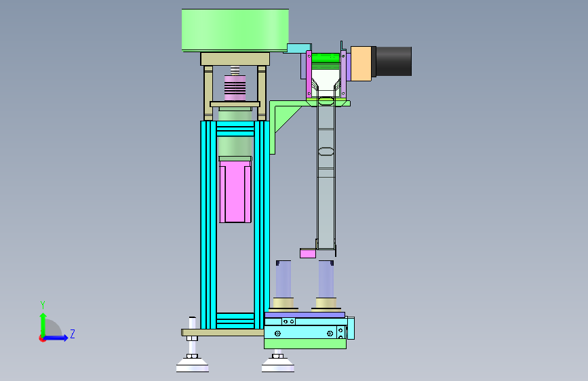Screen dimensions: 588x381
Task: Click the green Y axis arrow of triad
Action: (x=43, y=325)
